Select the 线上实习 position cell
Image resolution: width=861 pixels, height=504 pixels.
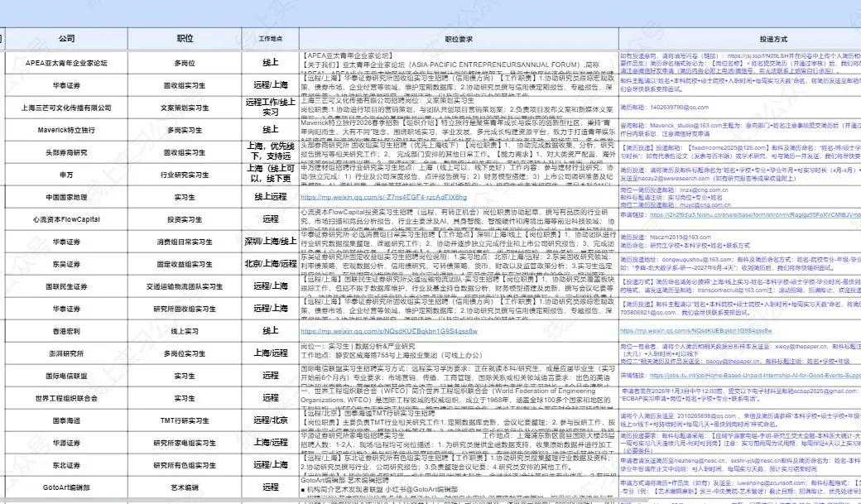coord(185,331)
